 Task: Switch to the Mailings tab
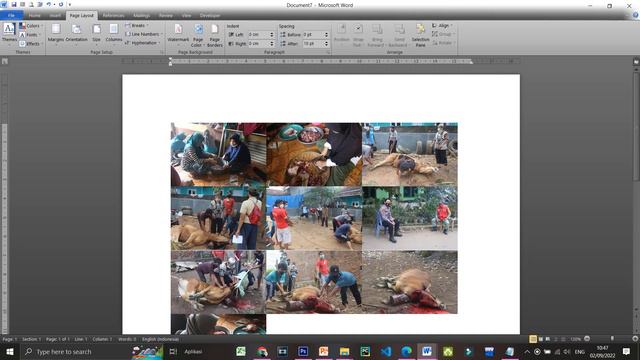coord(142,16)
